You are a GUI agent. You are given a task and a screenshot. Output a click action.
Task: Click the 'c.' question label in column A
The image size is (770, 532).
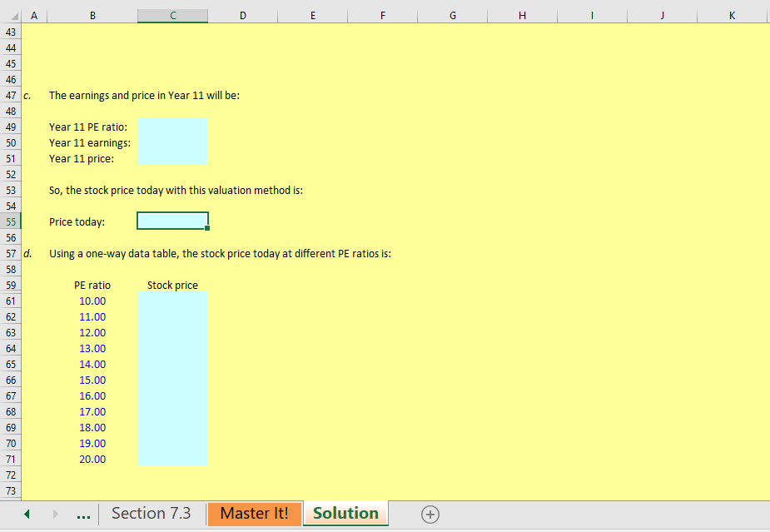click(27, 96)
